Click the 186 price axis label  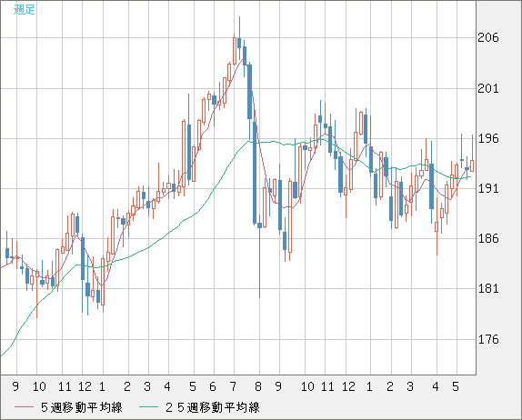[488, 238]
